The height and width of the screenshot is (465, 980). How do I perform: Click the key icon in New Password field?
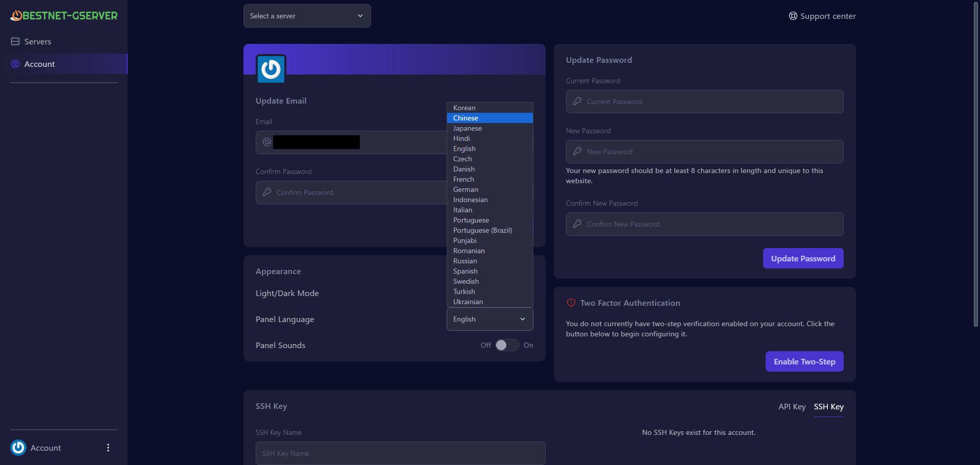coord(577,152)
